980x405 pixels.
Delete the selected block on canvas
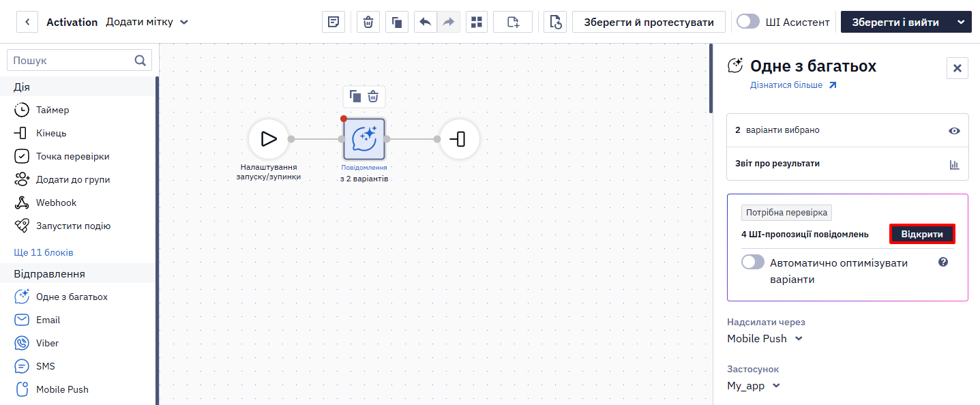pyautogui.click(x=373, y=96)
